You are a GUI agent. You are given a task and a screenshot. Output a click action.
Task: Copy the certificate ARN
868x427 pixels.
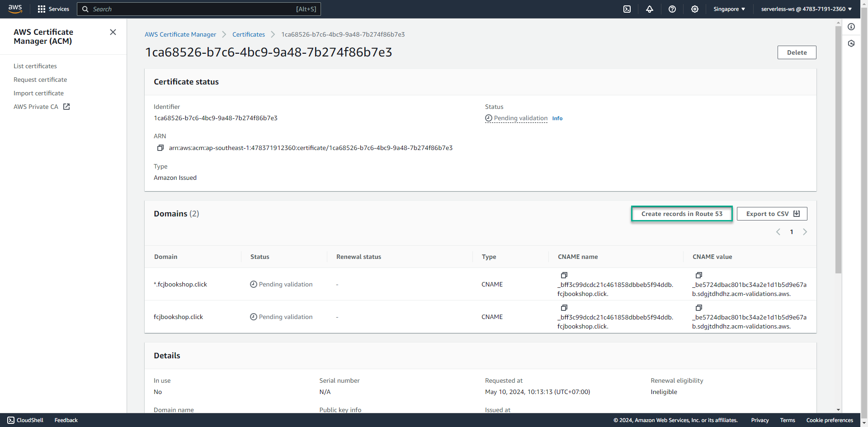coord(160,148)
